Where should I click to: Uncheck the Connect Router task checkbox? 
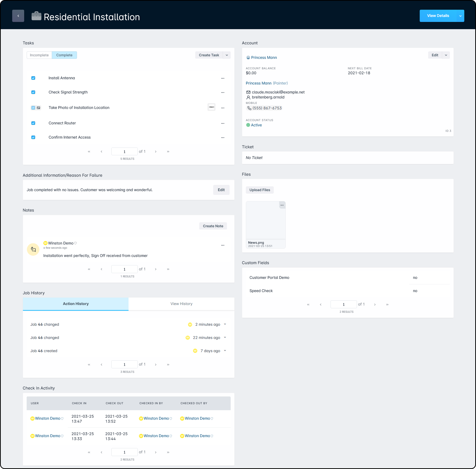click(33, 123)
